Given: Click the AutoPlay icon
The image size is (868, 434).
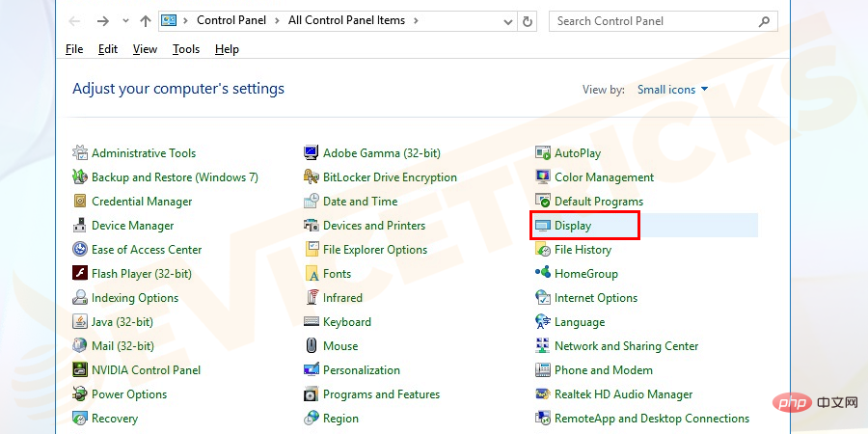Looking at the screenshot, I should pyautogui.click(x=543, y=152).
